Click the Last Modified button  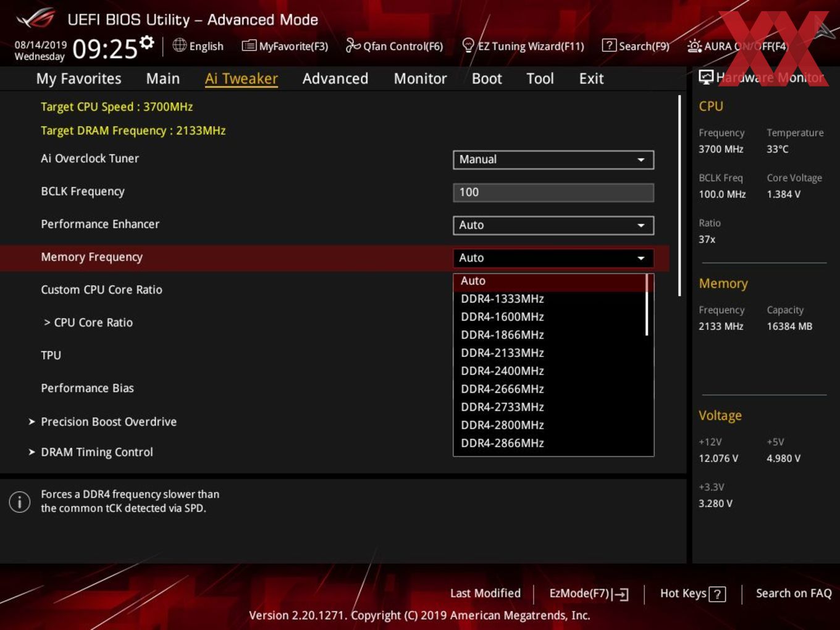click(485, 594)
